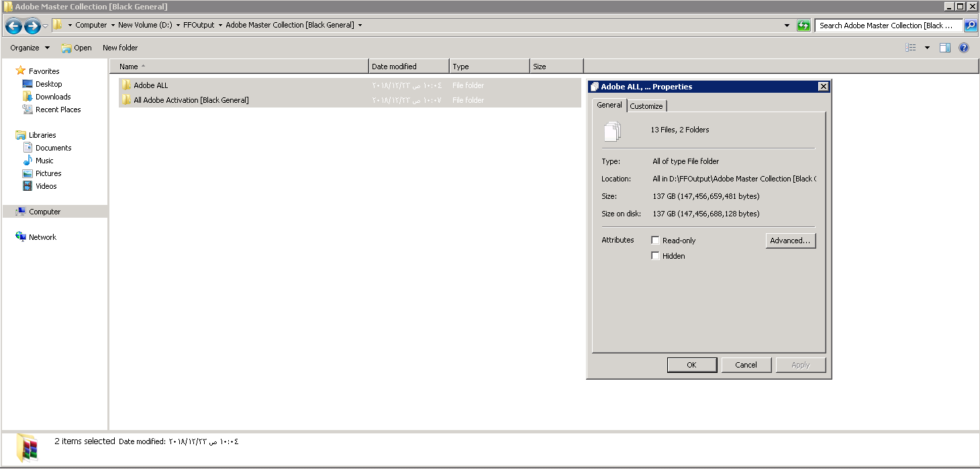
Task: Open the Organize dropdown menu
Action: click(x=30, y=48)
